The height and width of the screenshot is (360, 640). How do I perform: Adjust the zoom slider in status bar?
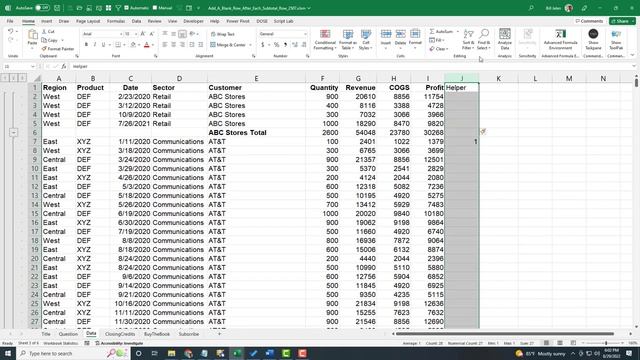tap(606, 343)
